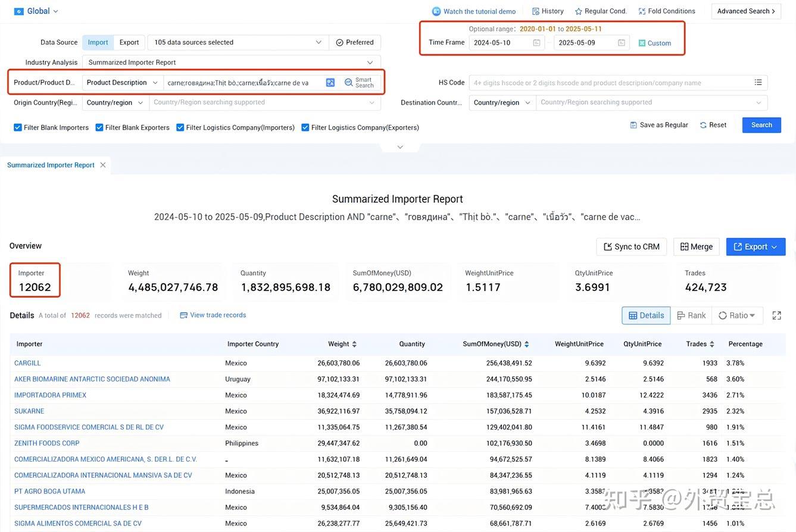Open IMPORTADORA PRIMEX importer link
Viewport: 796px width, 532px height.
click(50, 395)
